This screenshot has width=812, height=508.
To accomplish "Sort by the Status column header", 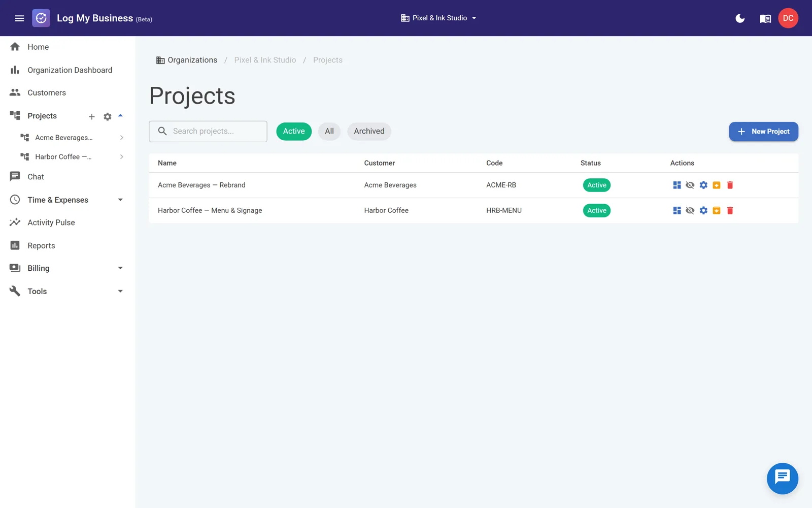I will (x=591, y=163).
